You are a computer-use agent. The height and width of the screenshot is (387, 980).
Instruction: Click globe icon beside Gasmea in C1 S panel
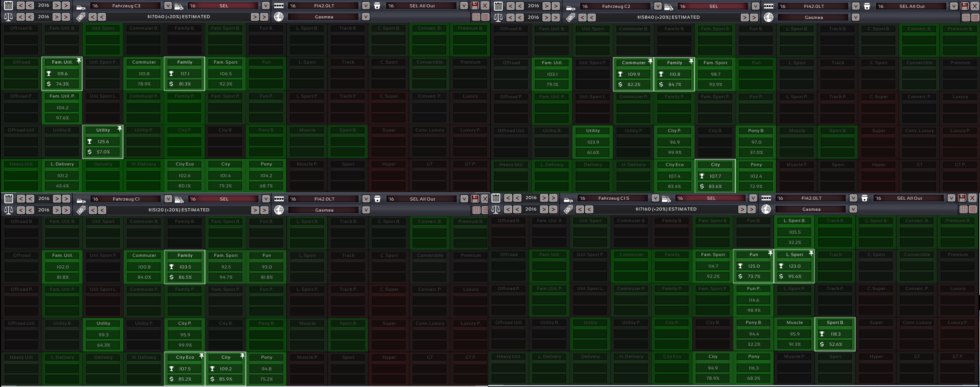coord(766,210)
